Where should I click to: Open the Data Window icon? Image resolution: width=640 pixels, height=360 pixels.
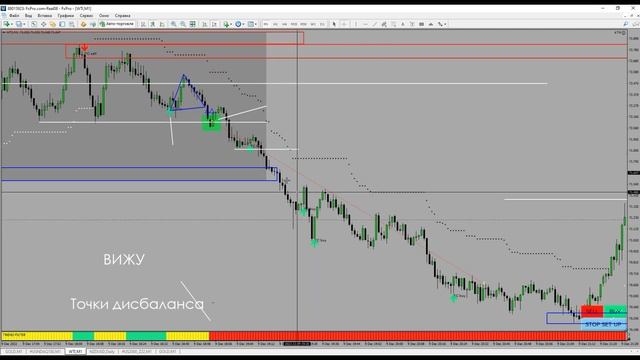(x=43, y=24)
